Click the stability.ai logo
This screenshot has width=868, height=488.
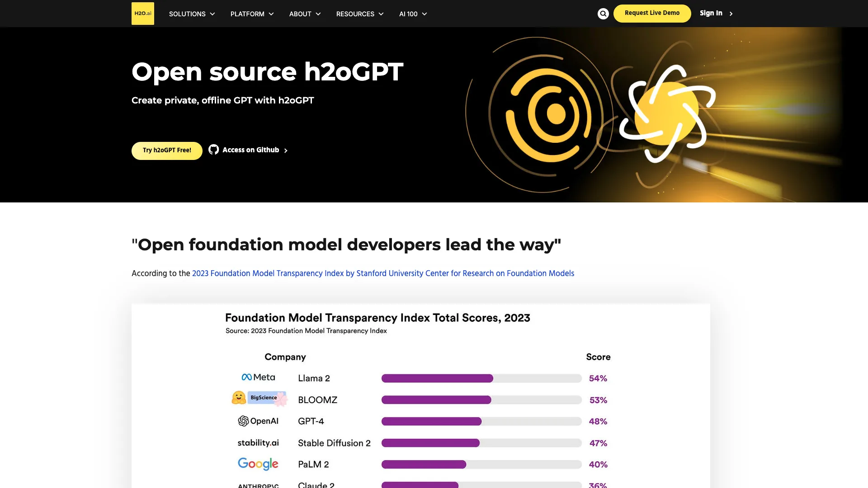[258, 443]
